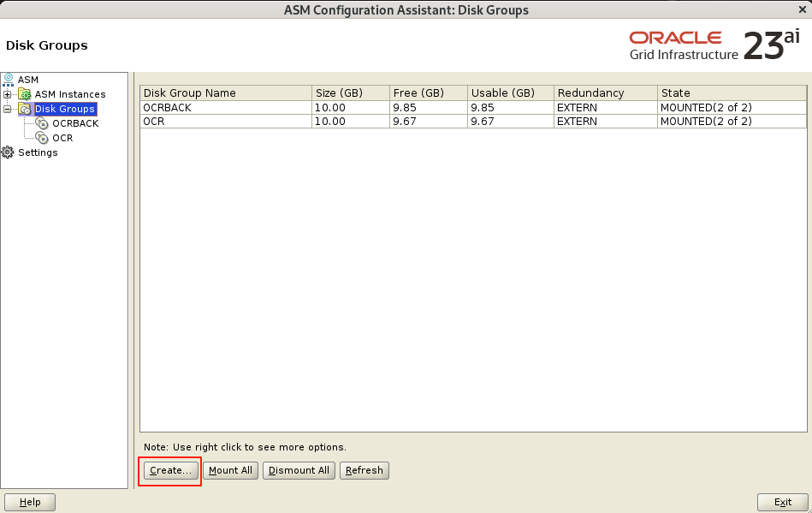The height and width of the screenshot is (513, 812).
Task: Select ASM Instances in the tree
Action: pos(70,94)
